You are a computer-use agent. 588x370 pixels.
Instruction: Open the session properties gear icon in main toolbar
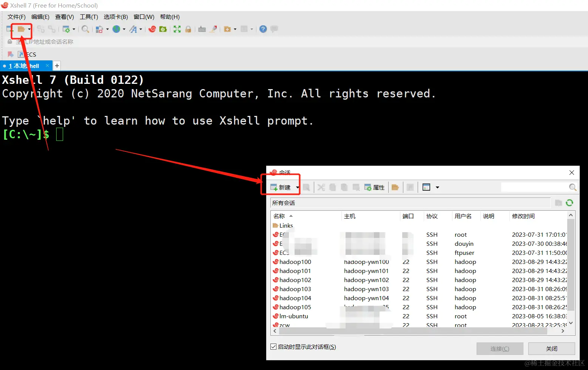click(66, 29)
